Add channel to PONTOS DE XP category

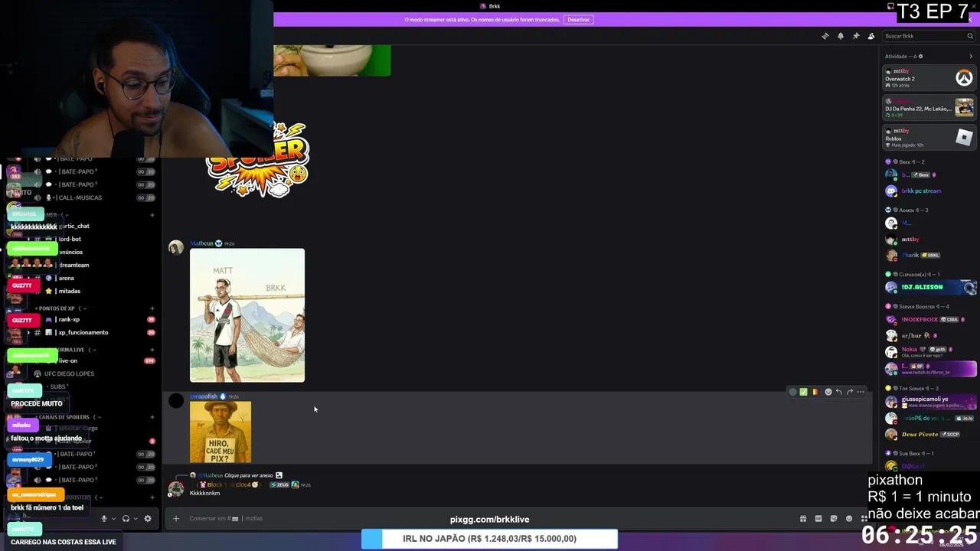point(152,308)
